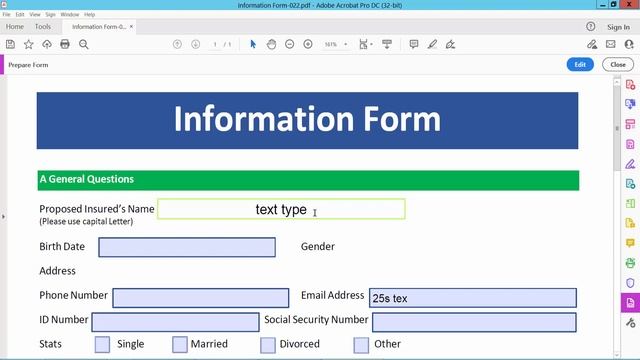The image size is (640, 360).
Task: Click the Phone Number field
Action: (x=201, y=298)
